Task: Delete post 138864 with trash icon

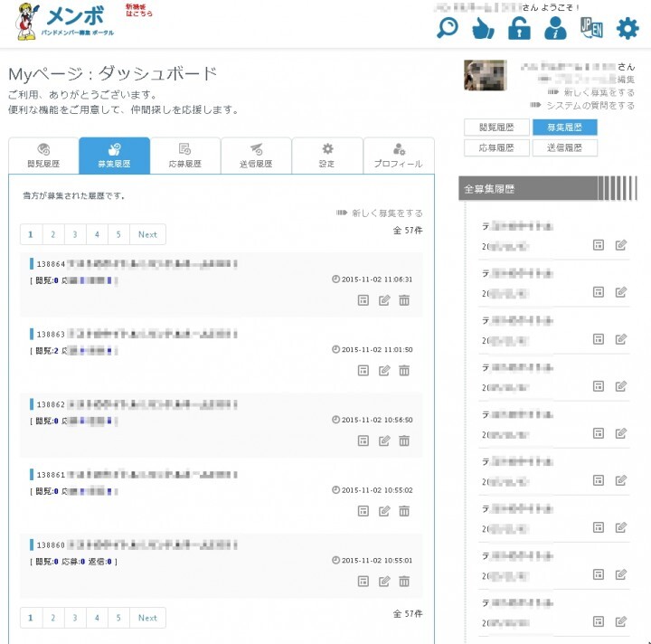Action: pos(404,300)
